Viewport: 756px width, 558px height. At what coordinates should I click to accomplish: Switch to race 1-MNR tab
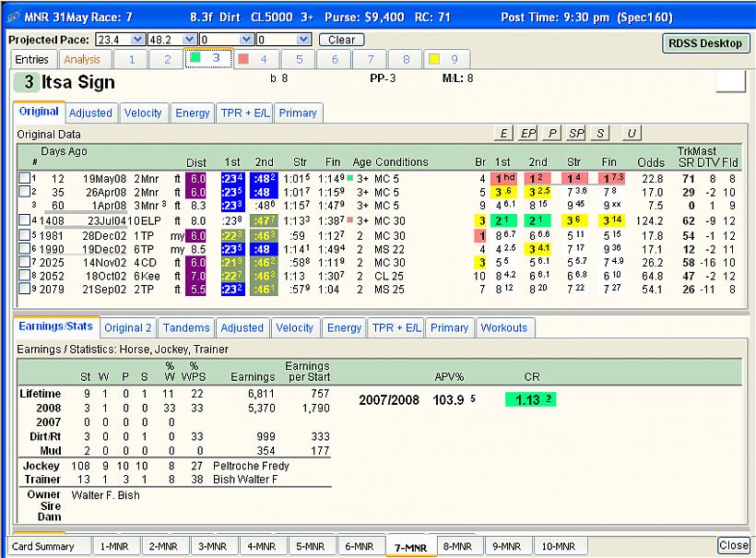(x=114, y=546)
